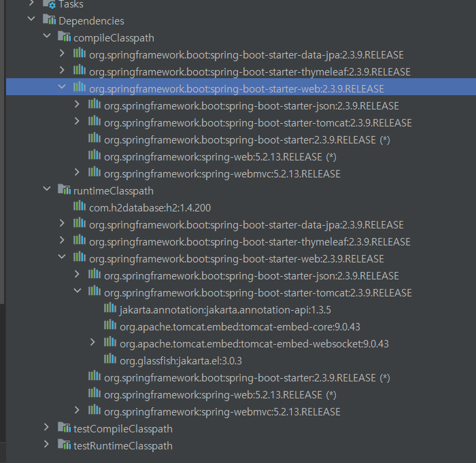Select jakarta.annotation:jakarta.annotation-api:1.3.5 entry
The height and width of the screenshot is (463, 476).
pos(225,309)
